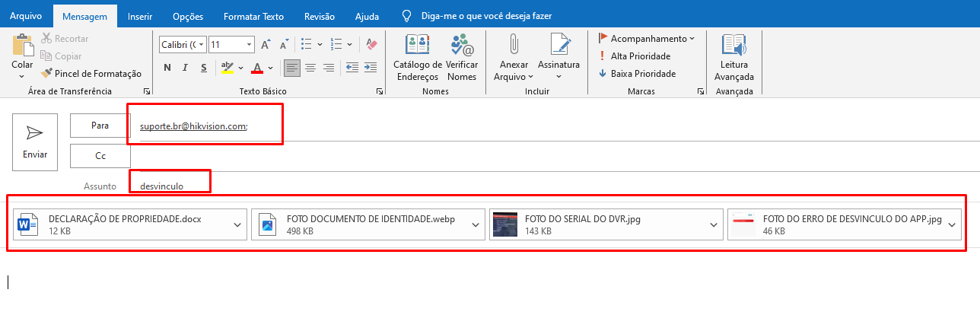Click the Word icon of DECLARAÇÃO DE PROPRIEDADE.docx
Viewport: 980px width, 315px height.
[28, 224]
